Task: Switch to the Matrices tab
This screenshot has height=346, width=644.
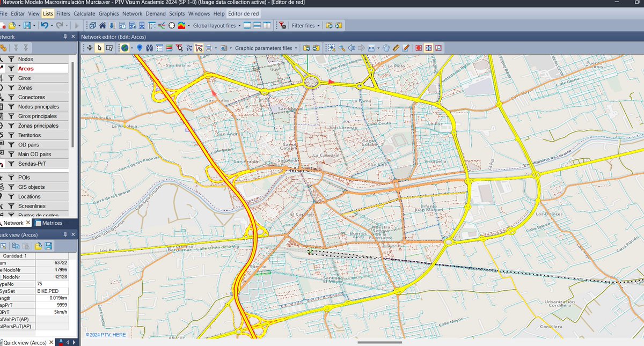Action: point(53,223)
